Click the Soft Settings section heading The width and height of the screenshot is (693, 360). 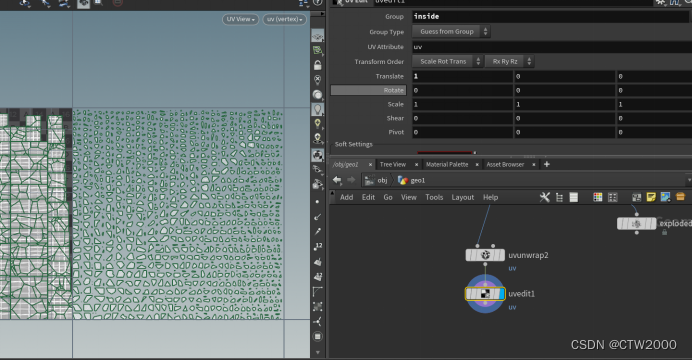(354, 144)
